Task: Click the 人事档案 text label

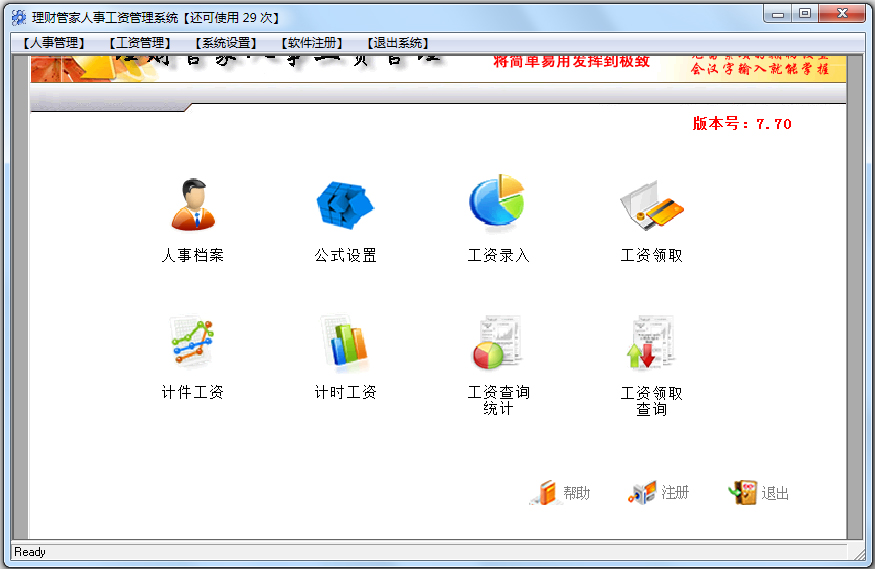Action: (193, 255)
